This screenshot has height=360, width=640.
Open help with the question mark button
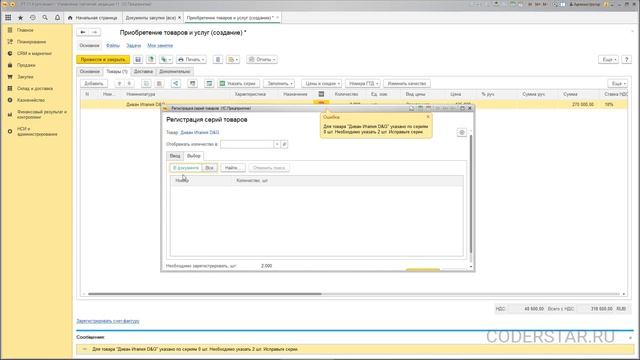pos(627,60)
